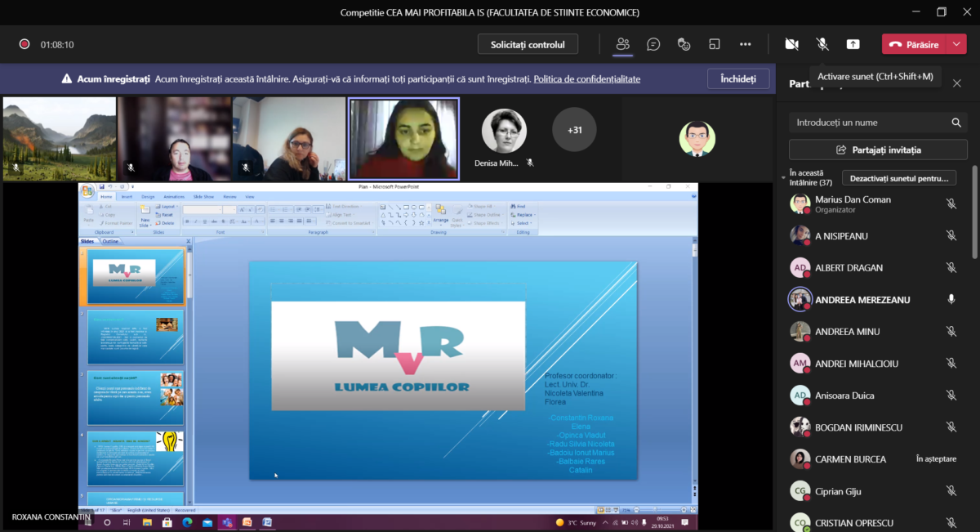Click the share content tray icon
Screen dimensions: 980x532
(x=853, y=44)
